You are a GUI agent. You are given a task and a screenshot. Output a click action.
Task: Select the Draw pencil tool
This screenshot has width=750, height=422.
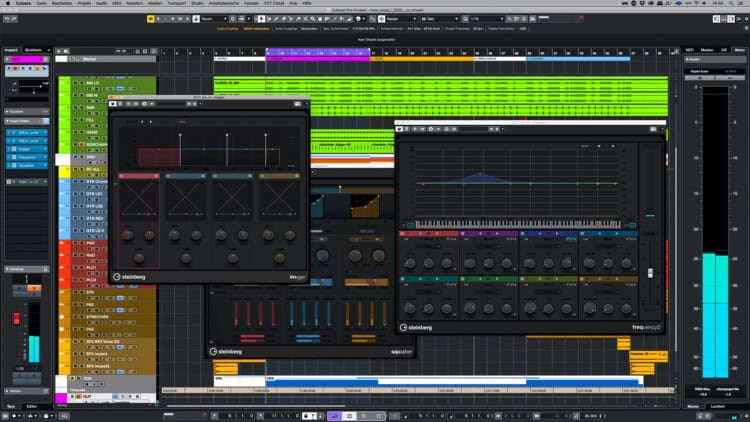click(276, 19)
